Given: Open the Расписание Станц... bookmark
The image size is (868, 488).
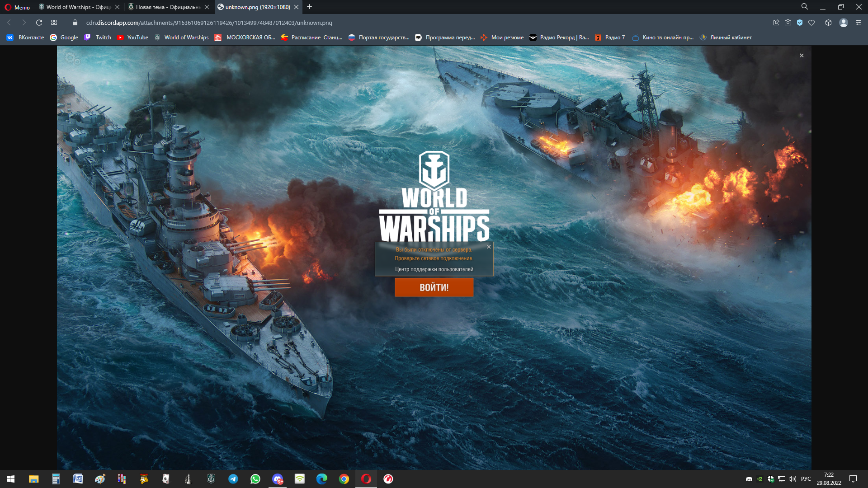Looking at the screenshot, I should click(x=311, y=38).
